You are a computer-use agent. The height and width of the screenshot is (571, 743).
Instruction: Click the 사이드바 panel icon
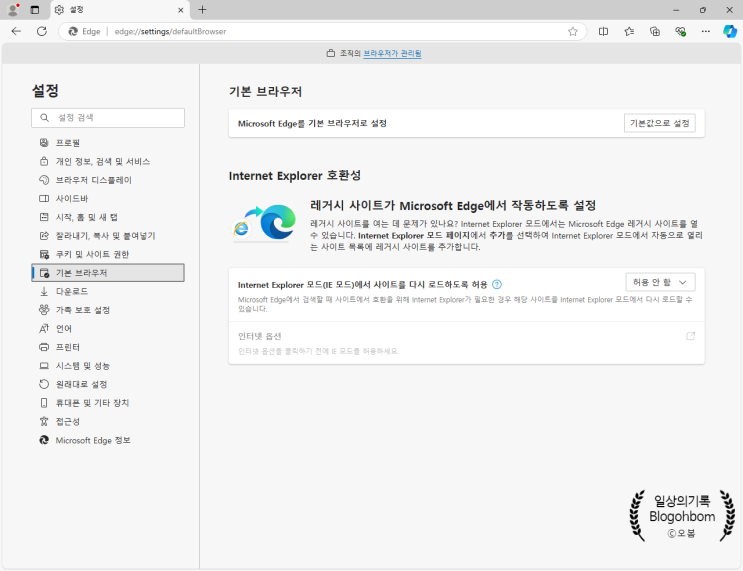click(44, 199)
